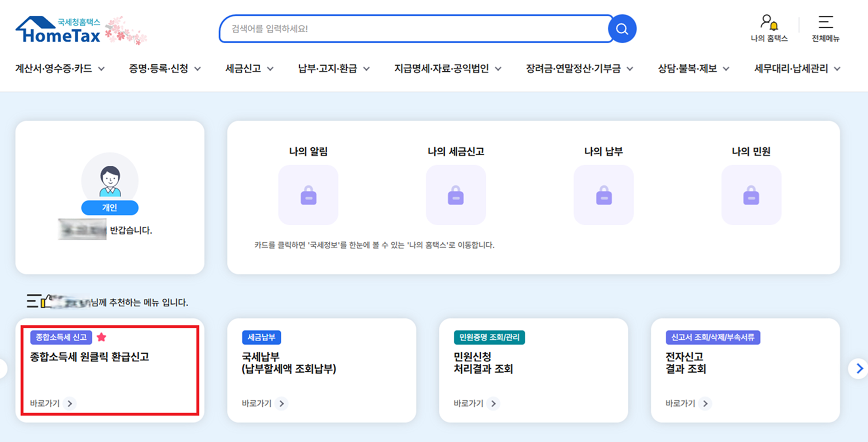Image resolution: width=868 pixels, height=442 pixels.
Task: Click lock icon under 나의 납부
Action: click(x=603, y=195)
